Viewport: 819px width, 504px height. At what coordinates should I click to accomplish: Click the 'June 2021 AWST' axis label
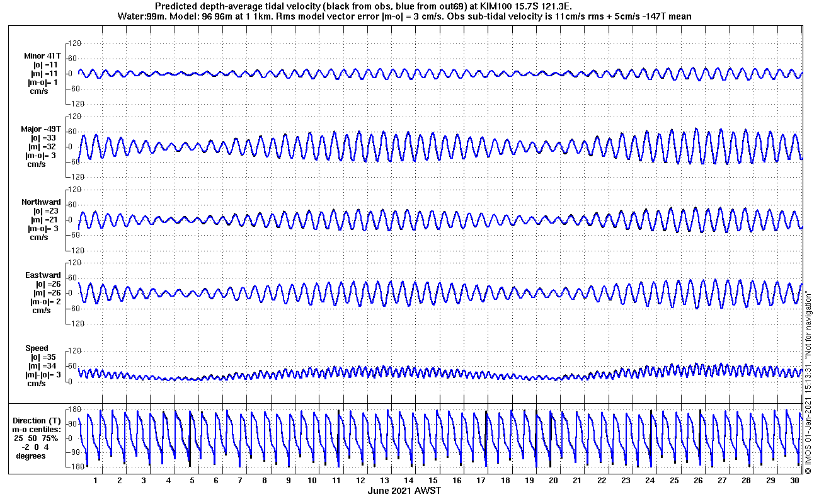pyautogui.click(x=404, y=491)
